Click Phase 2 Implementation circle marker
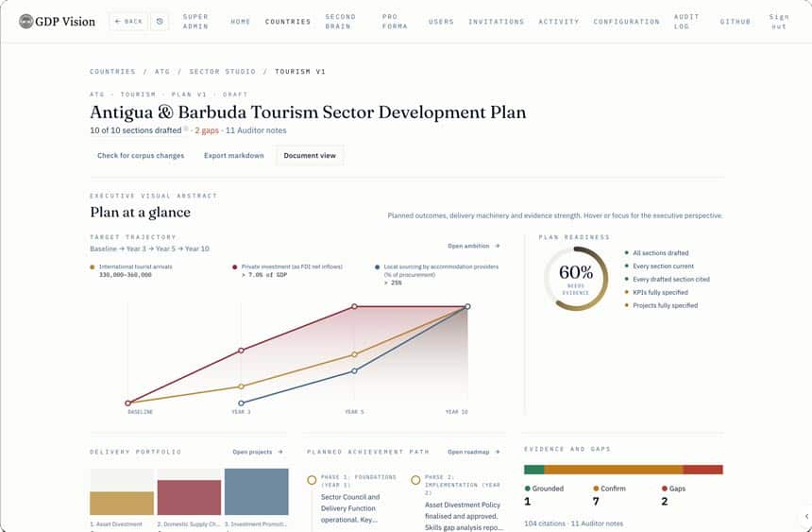812x532 pixels. tap(415, 480)
